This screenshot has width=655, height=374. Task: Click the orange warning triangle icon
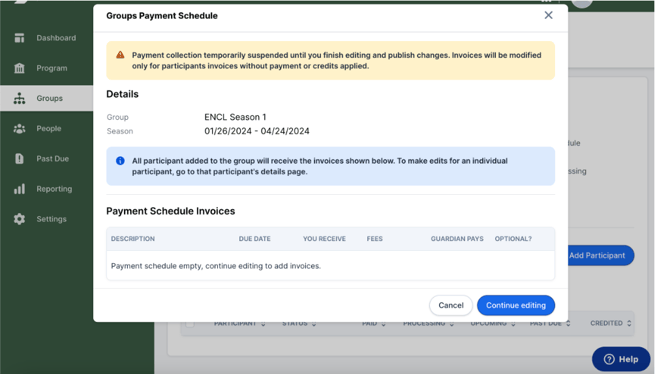tap(120, 55)
